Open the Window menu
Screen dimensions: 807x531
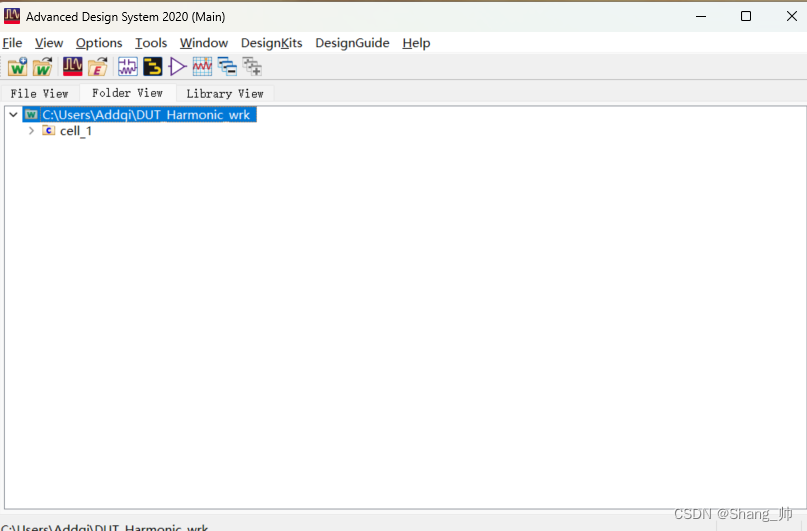[x=204, y=43]
